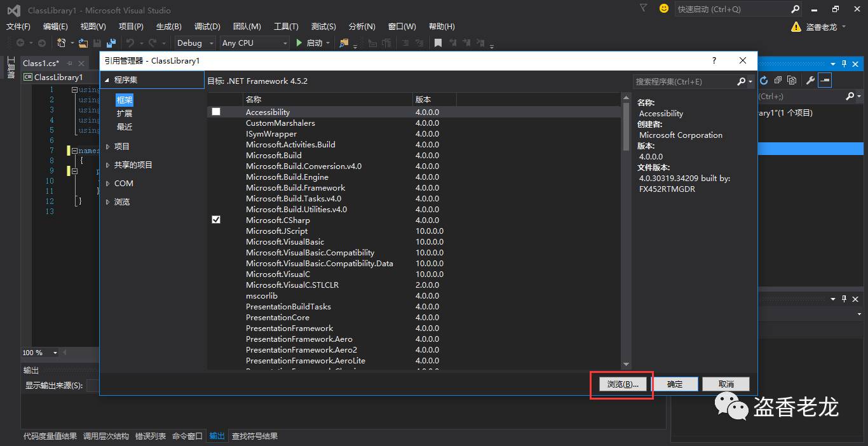Click the Toggle Bookmark toolbar icon
868x446 pixels.
click(x=438, y=43)
